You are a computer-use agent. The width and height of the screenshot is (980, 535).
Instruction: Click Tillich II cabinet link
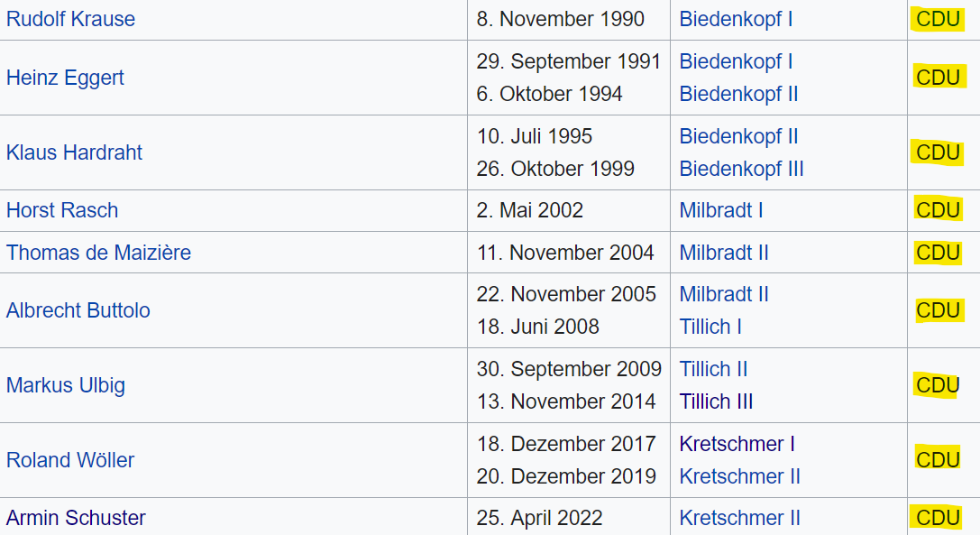[x=713, y=369]
